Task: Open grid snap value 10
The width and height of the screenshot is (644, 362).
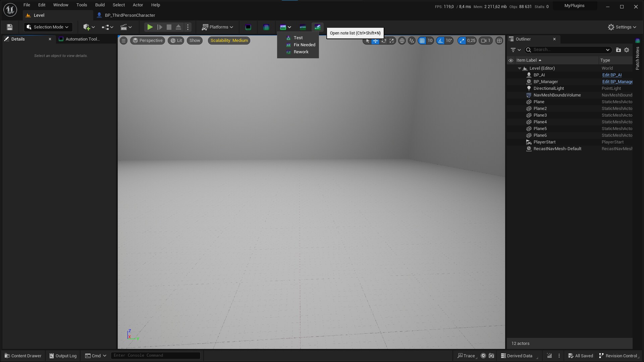Action: tap(430, 41)
